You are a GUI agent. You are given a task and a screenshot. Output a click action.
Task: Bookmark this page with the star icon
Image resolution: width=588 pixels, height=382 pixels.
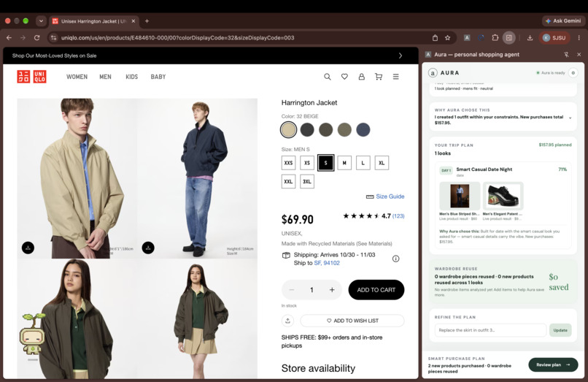tap(447, 37)
